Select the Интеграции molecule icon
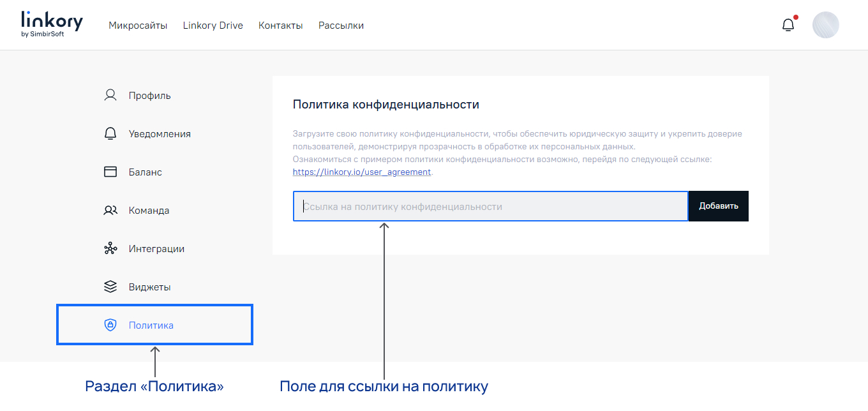This screenshot has width=868, height=411. click(109, 248)
